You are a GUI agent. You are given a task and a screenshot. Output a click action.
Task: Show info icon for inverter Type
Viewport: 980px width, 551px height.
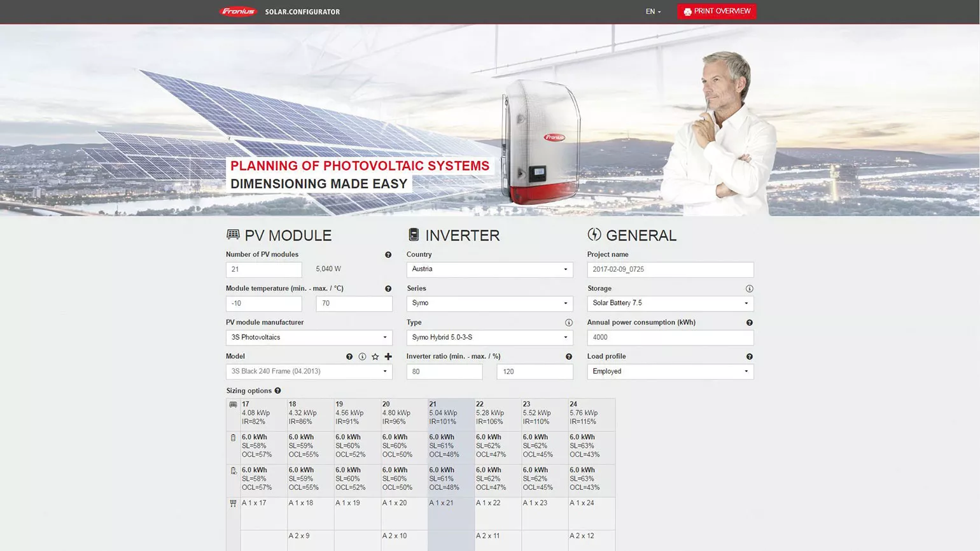coord(569,323)
